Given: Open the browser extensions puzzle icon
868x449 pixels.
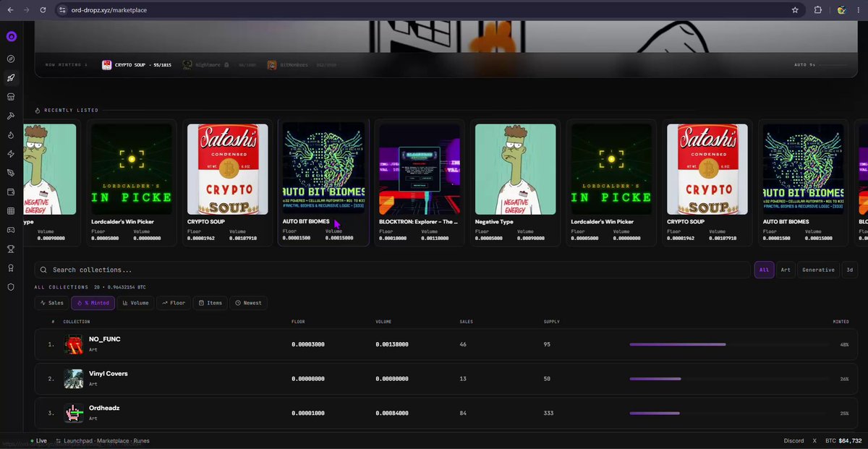Looking at the screenshot, I should tap(818, 10).
